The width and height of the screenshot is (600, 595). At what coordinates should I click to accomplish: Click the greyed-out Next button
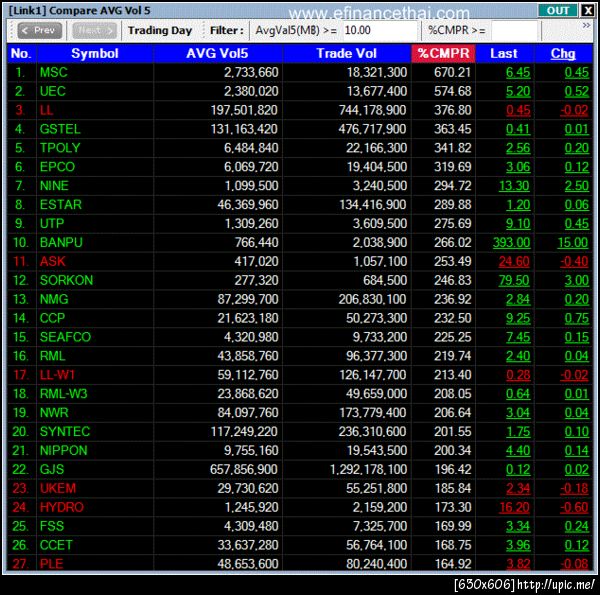95,30
